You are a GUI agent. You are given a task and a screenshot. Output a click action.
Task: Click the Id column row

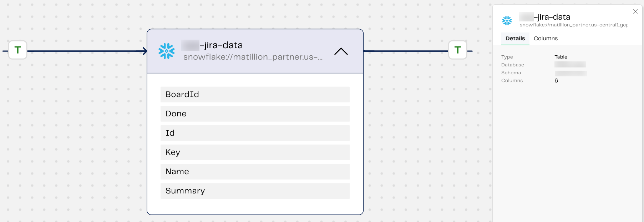[x=255, y=133]
